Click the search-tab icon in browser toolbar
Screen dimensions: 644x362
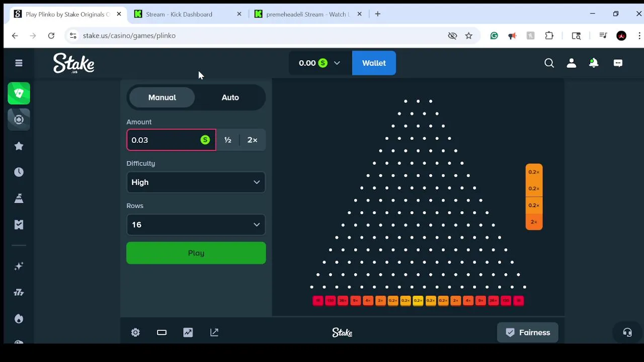click(x=577, y=36)
